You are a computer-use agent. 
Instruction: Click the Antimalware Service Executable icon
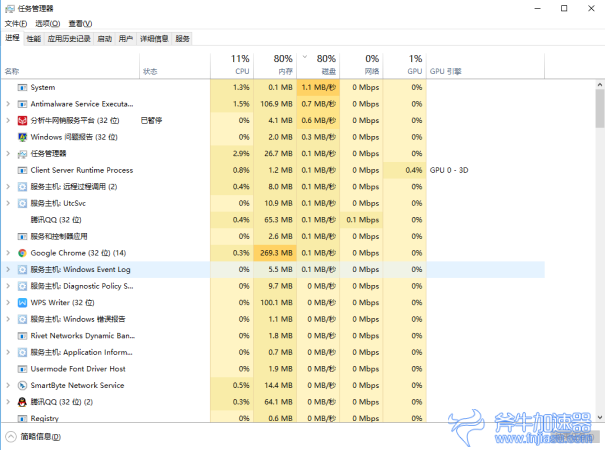tap(22, 104)
